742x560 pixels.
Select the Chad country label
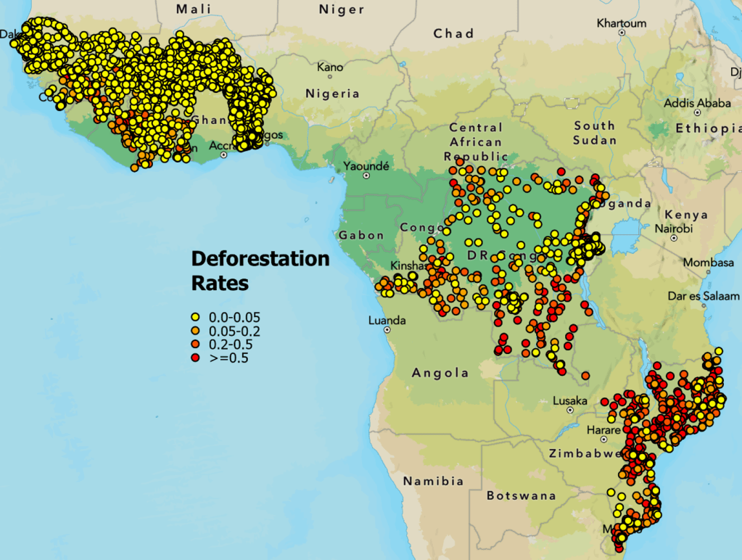coord(453,33)
